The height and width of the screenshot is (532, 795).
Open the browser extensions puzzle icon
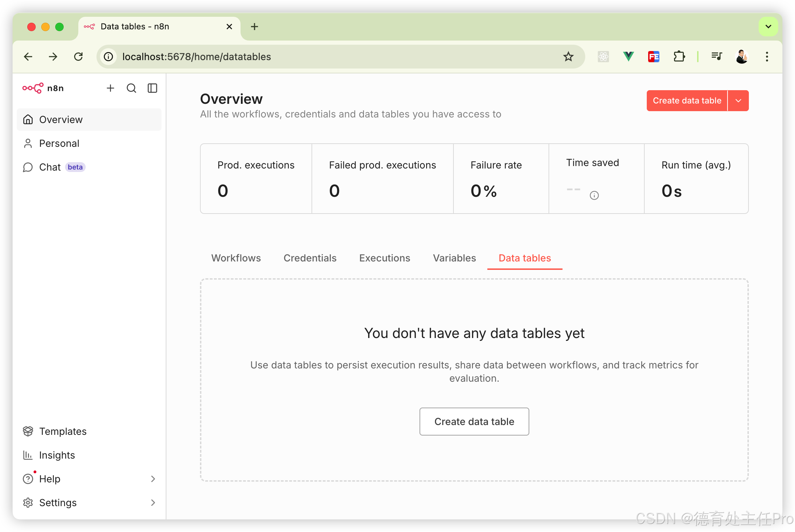pos(679,56)
